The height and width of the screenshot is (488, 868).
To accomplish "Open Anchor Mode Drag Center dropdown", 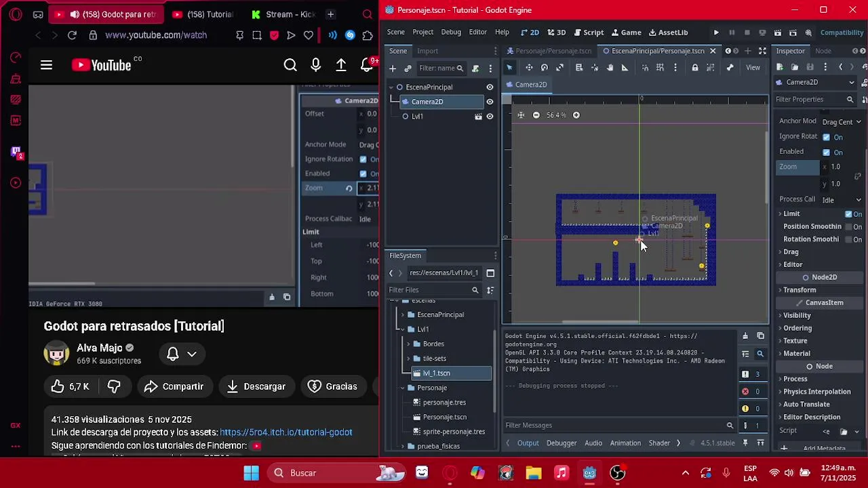I will click(841, 122).
